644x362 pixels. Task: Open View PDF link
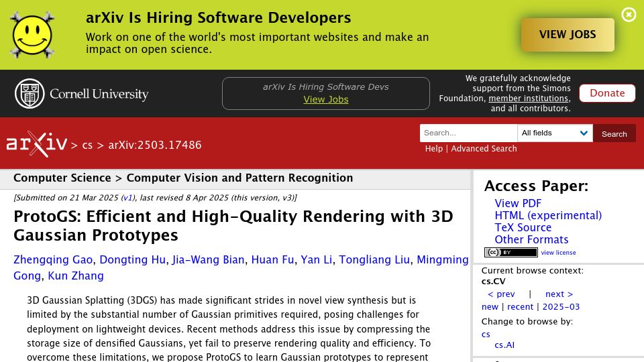tap(518, 203)
